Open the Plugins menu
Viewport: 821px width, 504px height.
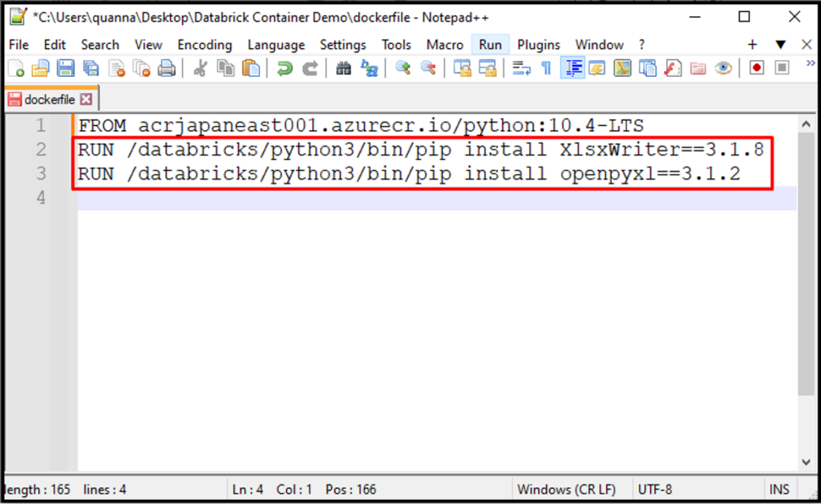pyautogui.click(x=538, y=45)
